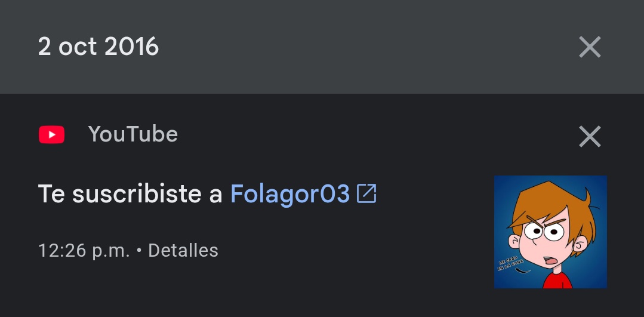
Task: Click the 'Te suscribiste a' text
Action: coord(130,194)
